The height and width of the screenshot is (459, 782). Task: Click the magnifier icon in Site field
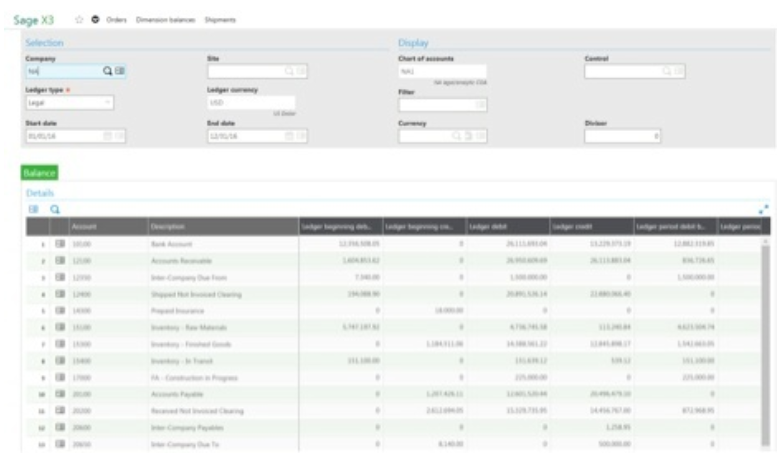pos(289,71)
